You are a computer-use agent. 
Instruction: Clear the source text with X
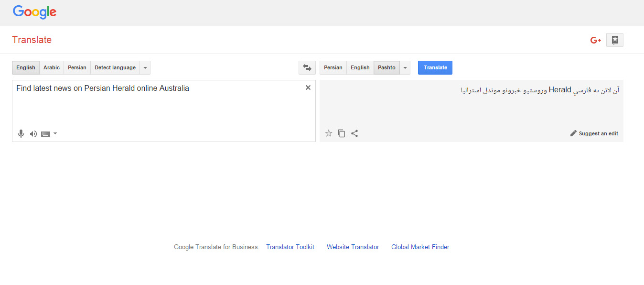308,88
